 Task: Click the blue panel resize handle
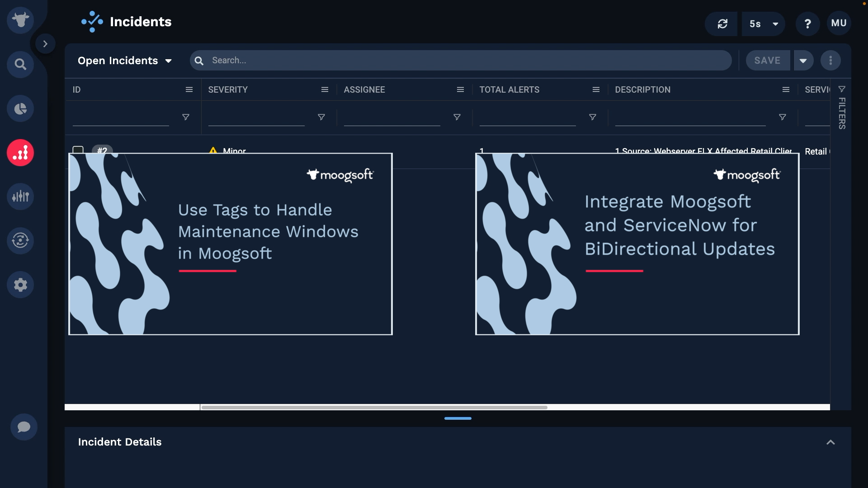click(458, 418)
